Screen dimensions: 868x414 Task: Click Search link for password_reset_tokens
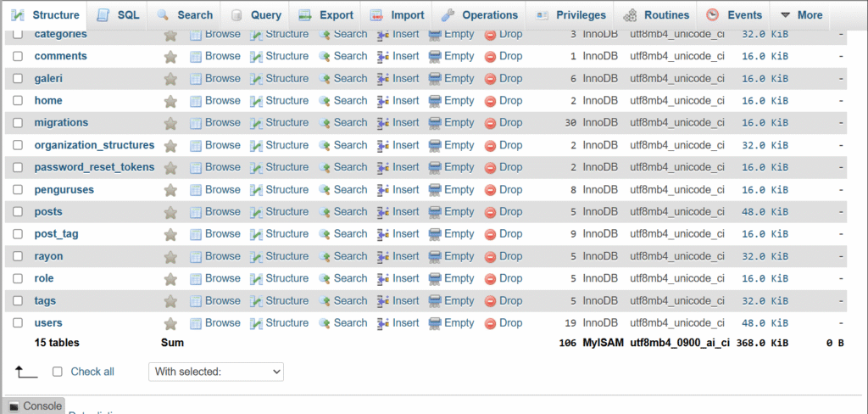(x=350, y=167)
